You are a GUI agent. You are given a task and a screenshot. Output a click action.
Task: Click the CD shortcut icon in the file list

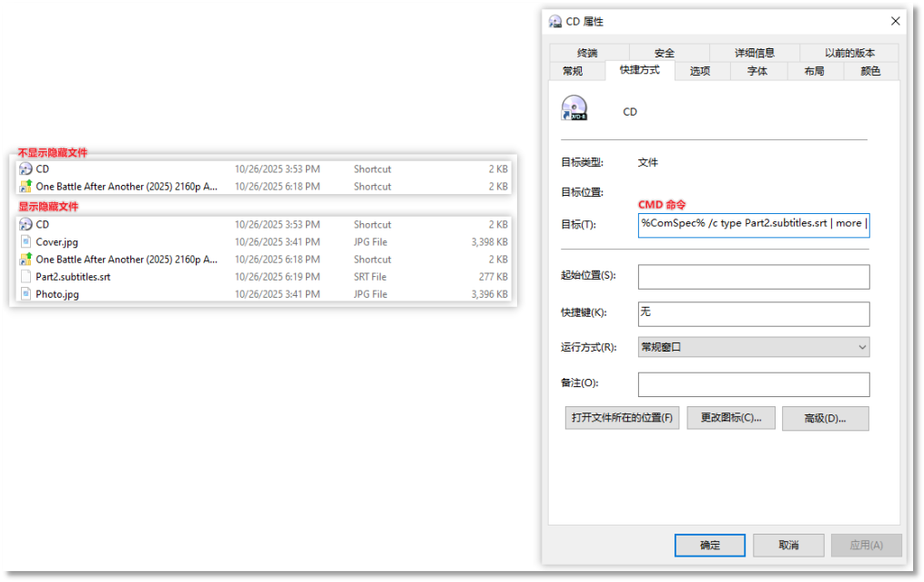tap(27, 168)
